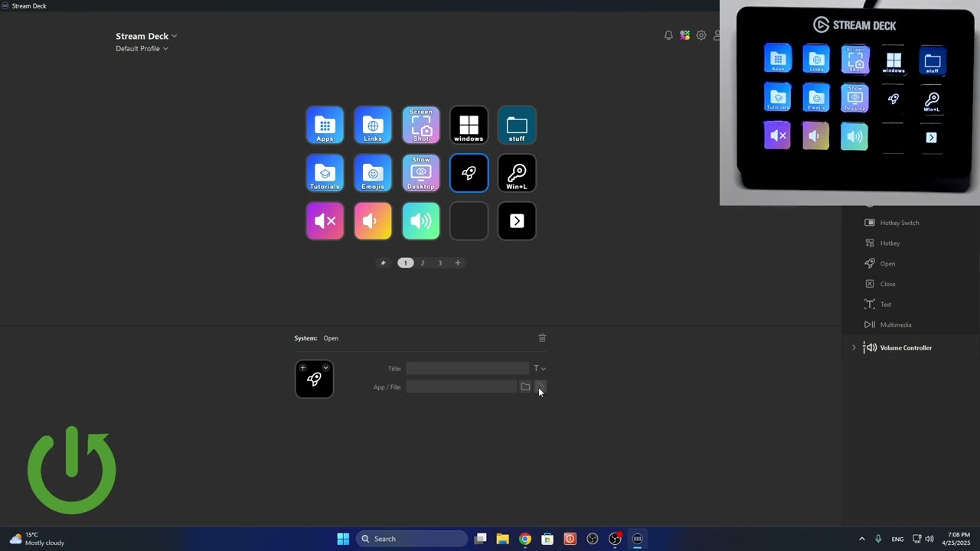This screenshot has width=980, height=551.
Task: Select the Tutorials folder key
Action: (x=325, y=173)
